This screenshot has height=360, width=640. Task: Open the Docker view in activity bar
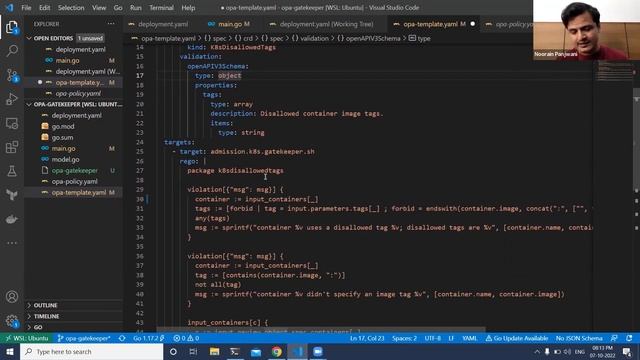coord(12,219)
